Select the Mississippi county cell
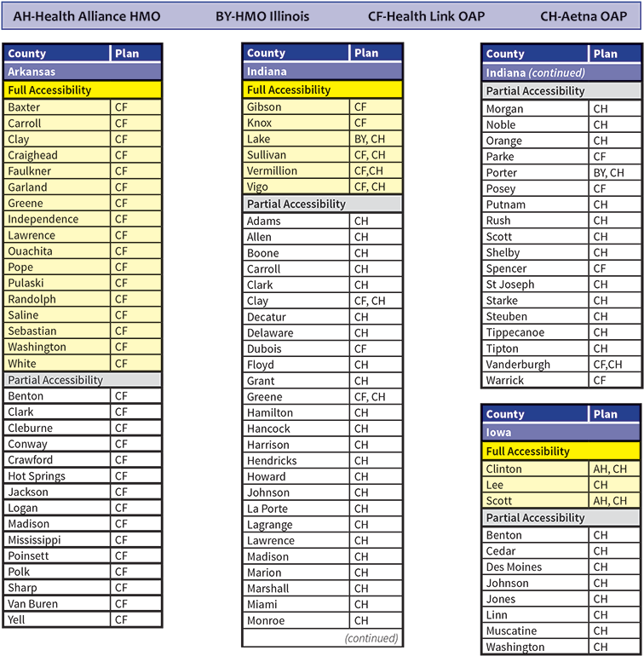This screenshot has width=644, height=656. click(x=57, y=539)
